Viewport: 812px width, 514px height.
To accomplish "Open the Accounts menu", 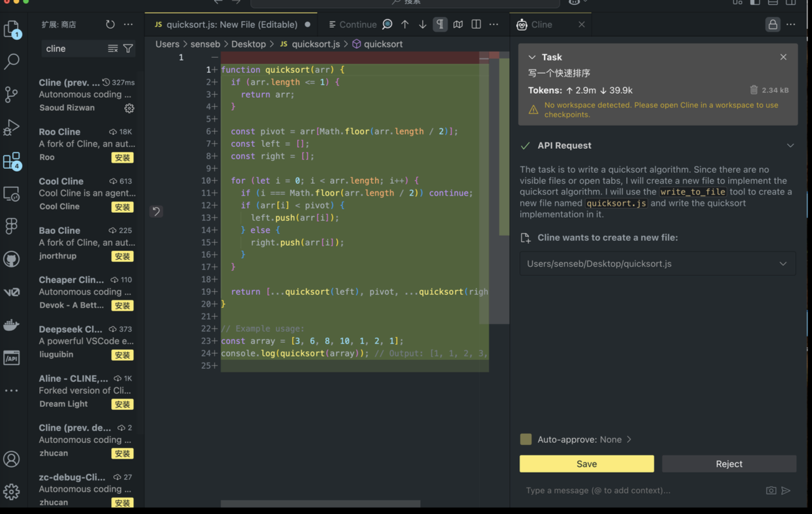I will tap(12, 459).
